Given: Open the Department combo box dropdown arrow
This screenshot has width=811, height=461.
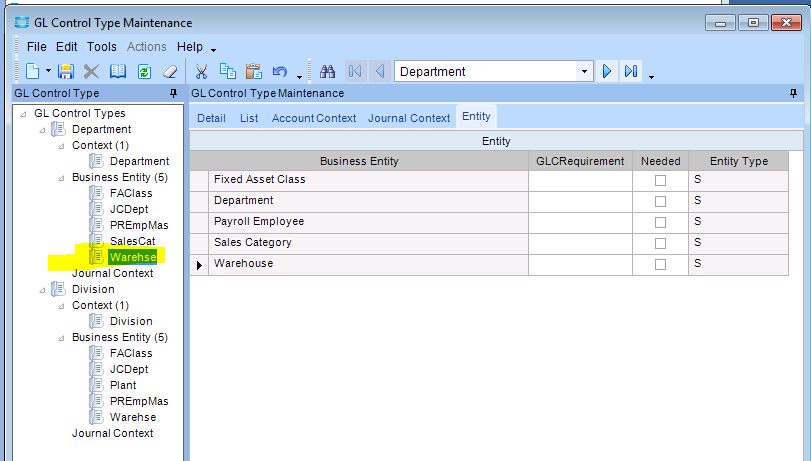Looking at the screenshot, I should click(584, 71).
